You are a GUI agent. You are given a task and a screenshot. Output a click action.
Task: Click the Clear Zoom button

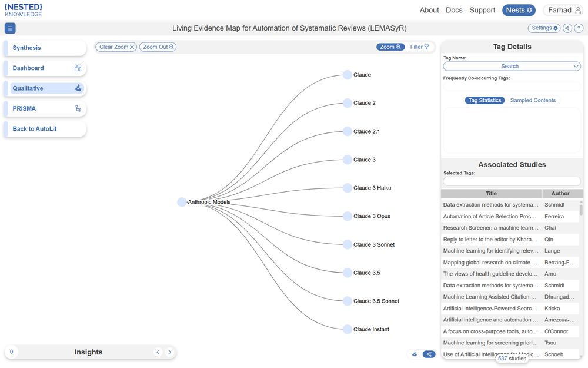coord(116,47)
